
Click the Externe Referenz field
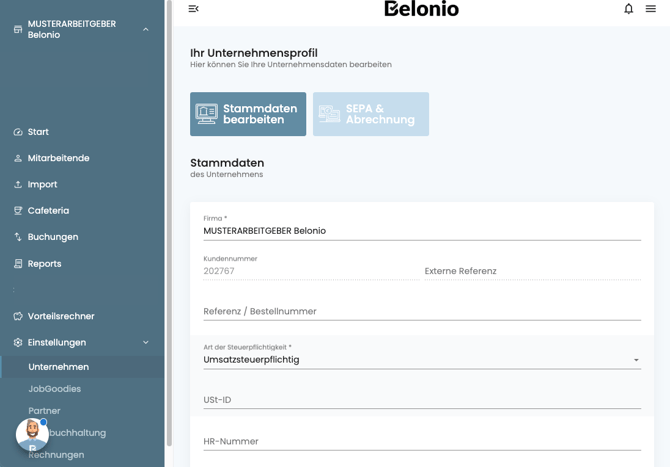point(532,271)
